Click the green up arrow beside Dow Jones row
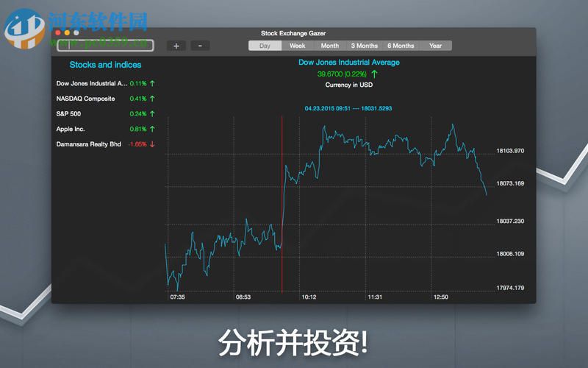588x368 pixels. tap(152, 83)
